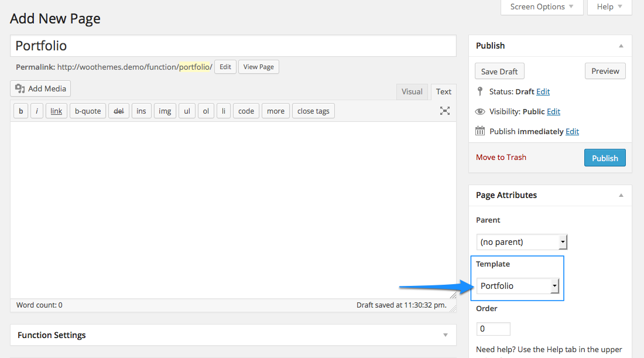Click the fullscreen editor icon
Screen dimensions: 644x358
coord(445,111)
